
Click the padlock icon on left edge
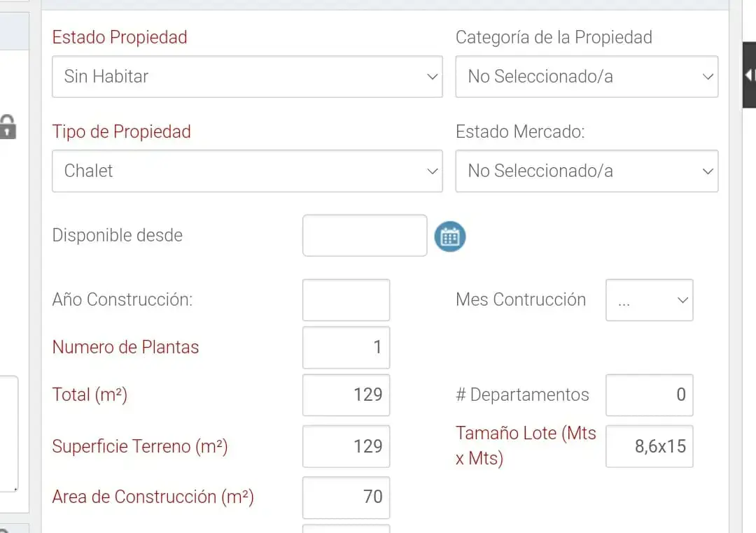7,127
